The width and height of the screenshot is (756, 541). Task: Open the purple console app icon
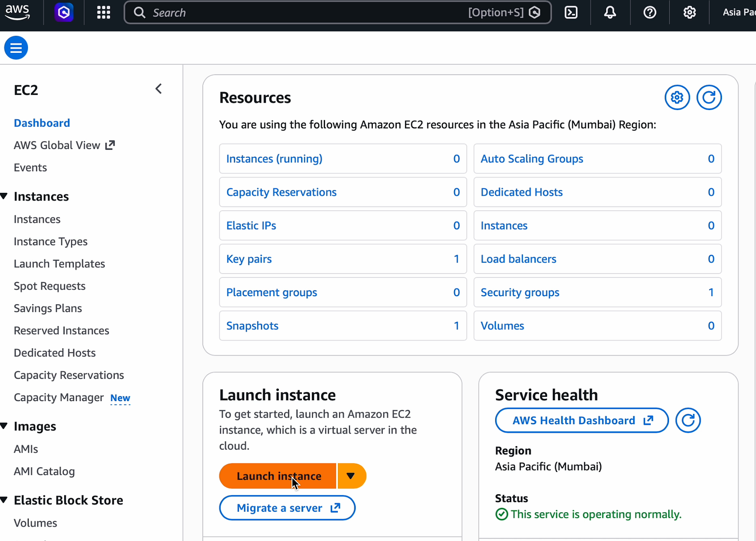(64, 13)
